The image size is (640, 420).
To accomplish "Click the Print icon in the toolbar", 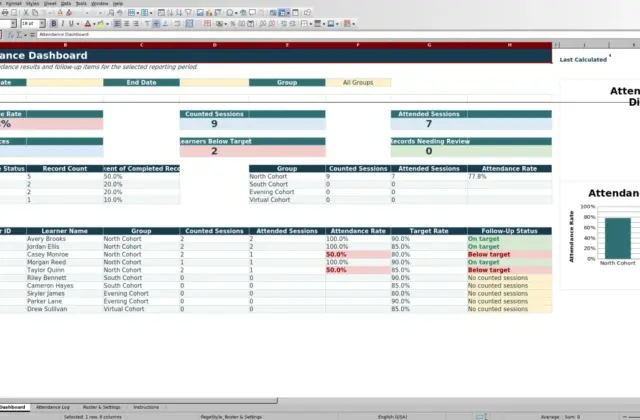I will [5, 13].
